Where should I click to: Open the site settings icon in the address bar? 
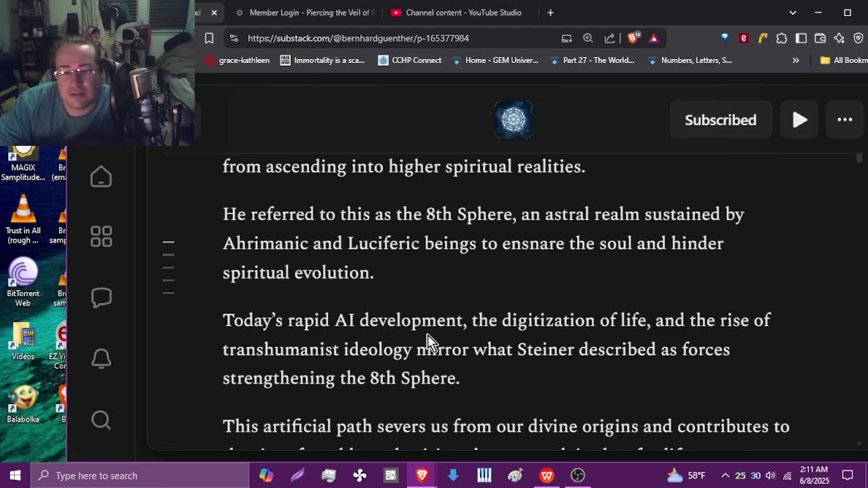click(234, 39)
